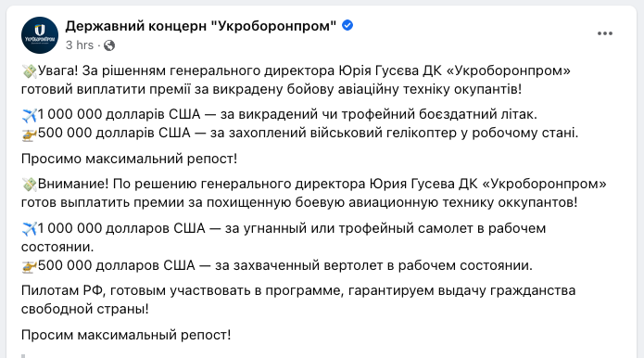
Task: Click the Russian paragraph starting "Внимание!"
Action: pyautogui.click(x=314, y=193)
